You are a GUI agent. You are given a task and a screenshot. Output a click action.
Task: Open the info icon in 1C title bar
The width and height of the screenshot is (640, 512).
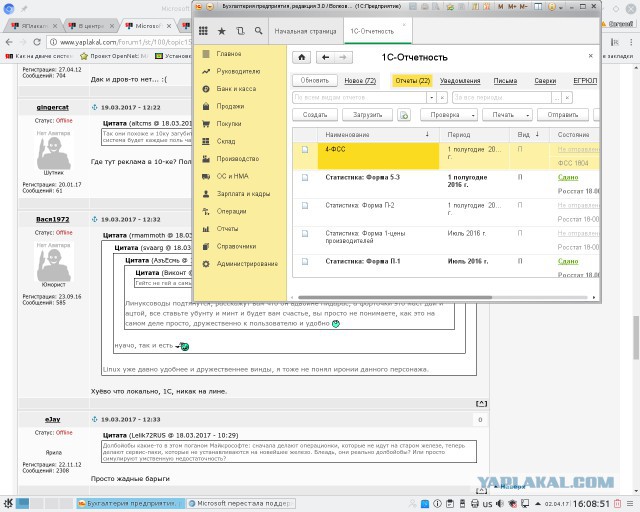552,7
